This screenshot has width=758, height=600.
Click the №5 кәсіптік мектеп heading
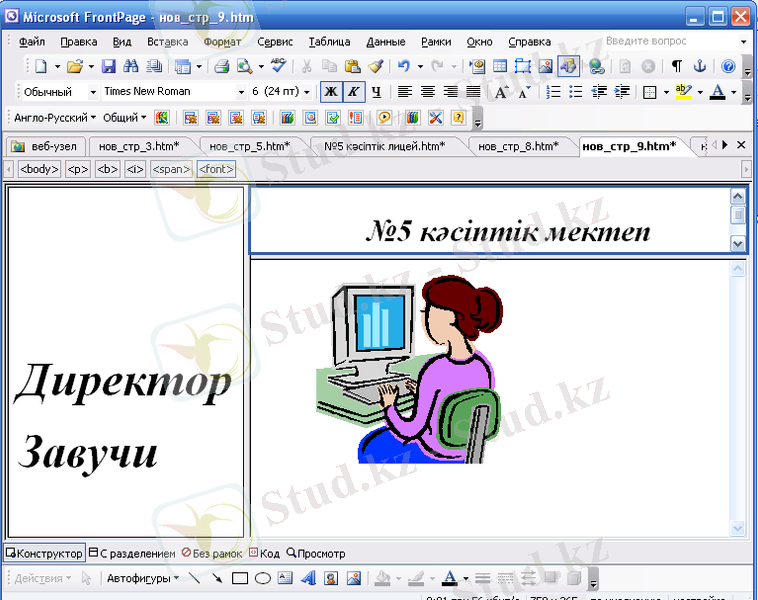click(508, 231)
